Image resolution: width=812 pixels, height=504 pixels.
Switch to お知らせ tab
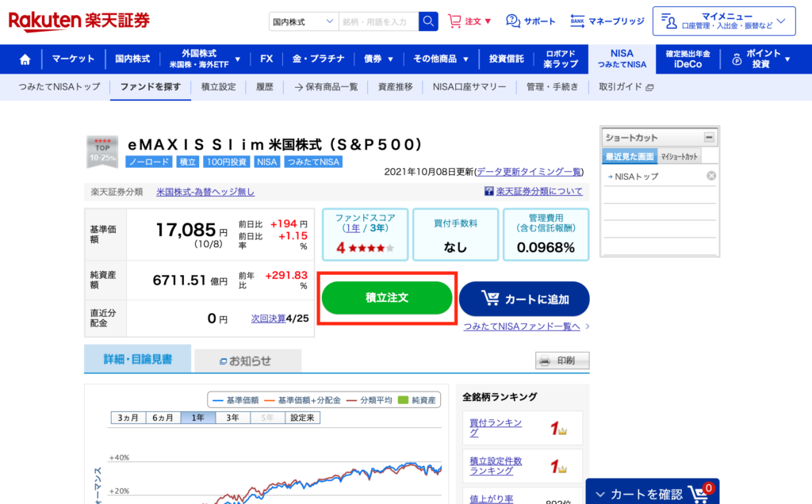pos(248,361)
